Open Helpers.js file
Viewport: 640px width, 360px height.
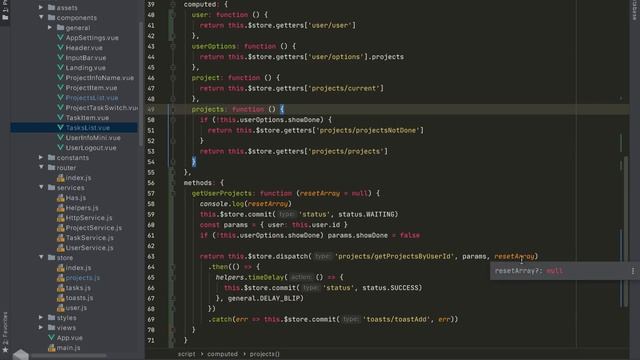pyautogui.click(x=82, y=208)
